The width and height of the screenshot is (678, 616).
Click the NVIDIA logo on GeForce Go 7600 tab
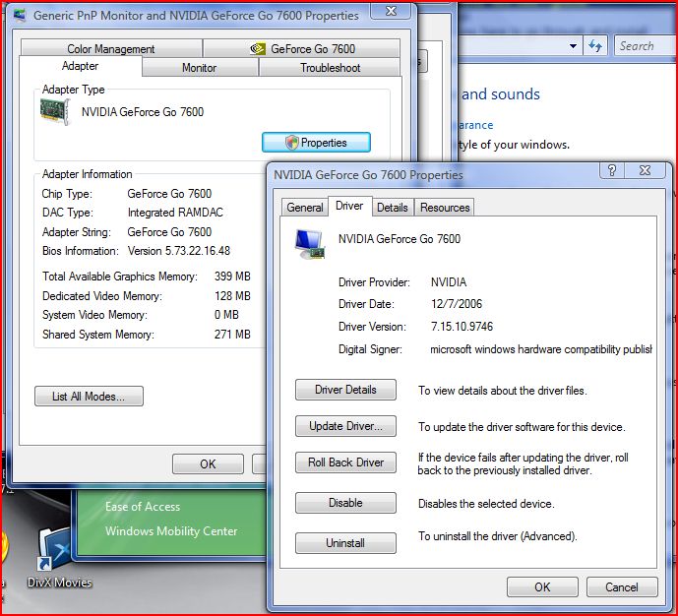point(258,49)
